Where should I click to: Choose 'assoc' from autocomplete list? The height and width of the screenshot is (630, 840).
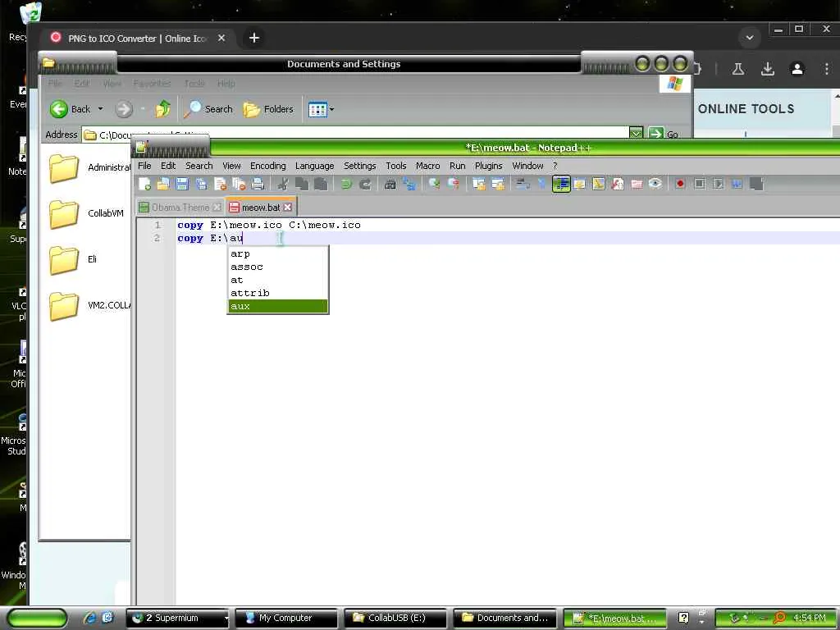pos(277,267)
